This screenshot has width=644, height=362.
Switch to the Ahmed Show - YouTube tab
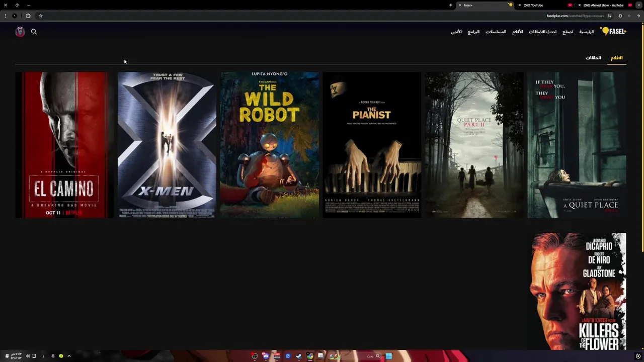click(x=605, y=5)
